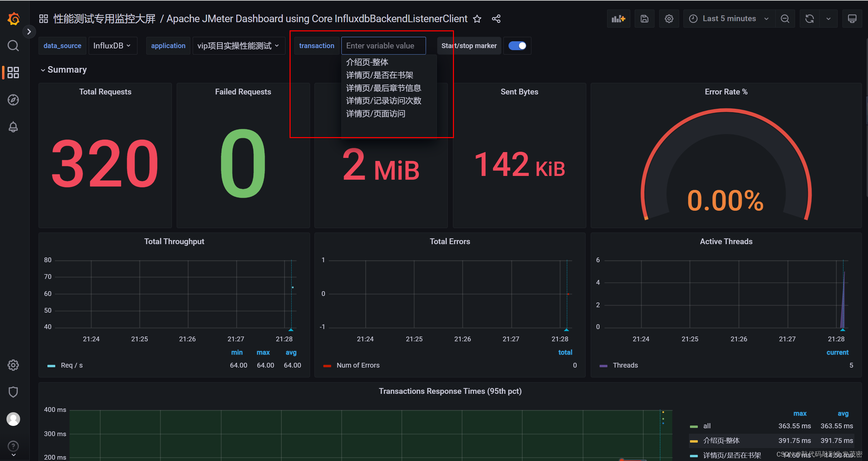
Task: Select 介绍页-整体 from the transaction list
Action: (367, 62)
